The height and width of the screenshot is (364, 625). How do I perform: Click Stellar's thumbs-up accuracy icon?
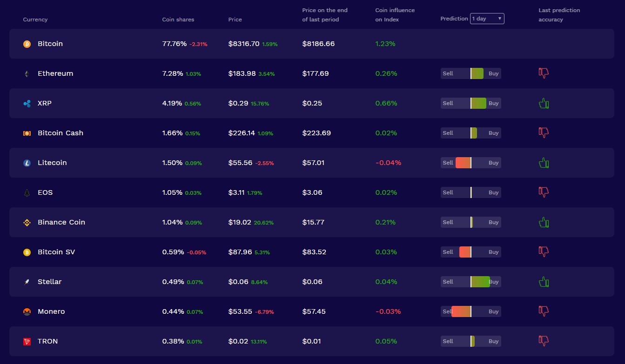pos(544,281)
